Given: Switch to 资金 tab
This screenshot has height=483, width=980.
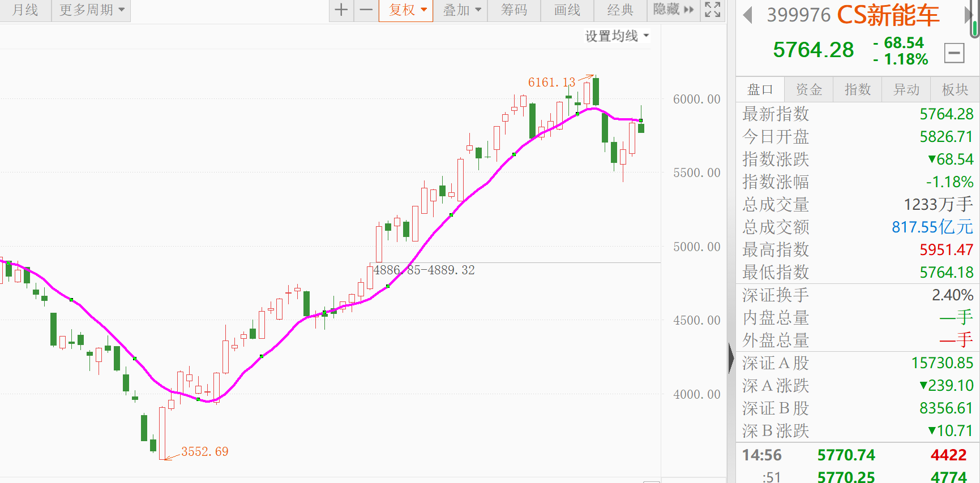Looking at the screenshot, I should (808, 89).
